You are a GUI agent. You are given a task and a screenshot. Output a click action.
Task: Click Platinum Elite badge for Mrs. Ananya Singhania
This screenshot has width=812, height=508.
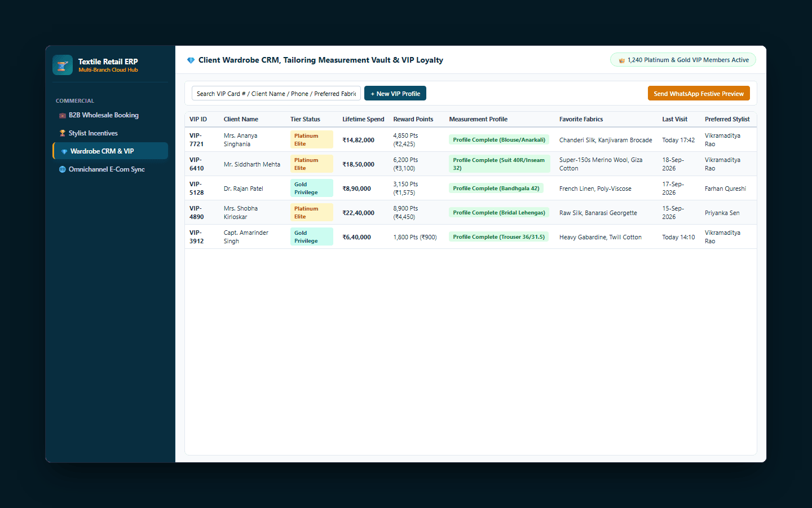[x=312, y=140]
